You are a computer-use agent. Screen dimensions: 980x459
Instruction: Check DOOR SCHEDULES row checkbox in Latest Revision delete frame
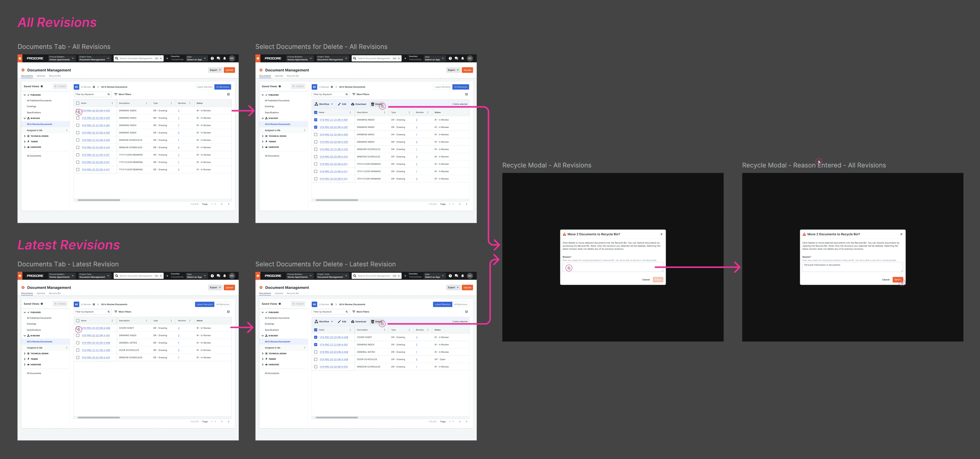click(x=316, y=359)
